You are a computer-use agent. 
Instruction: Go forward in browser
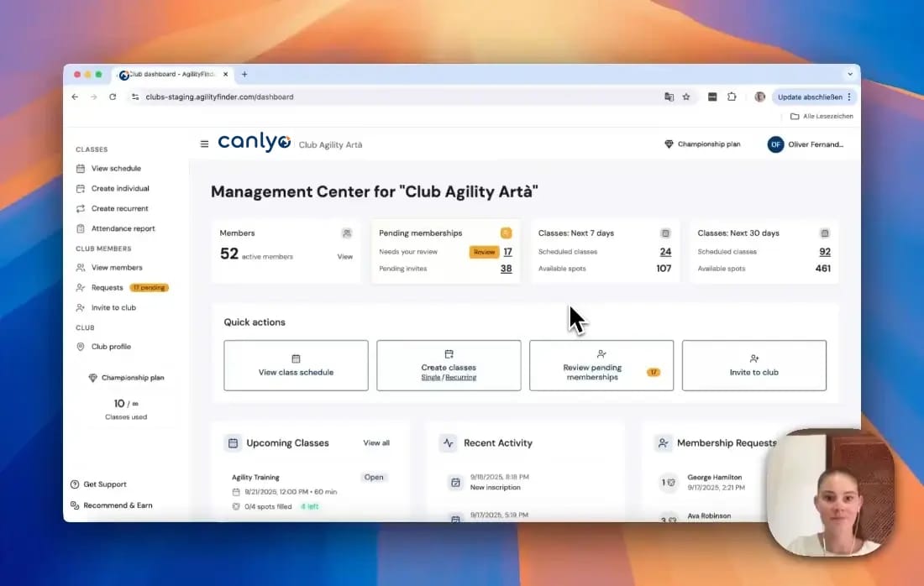[x=94, y=97]
